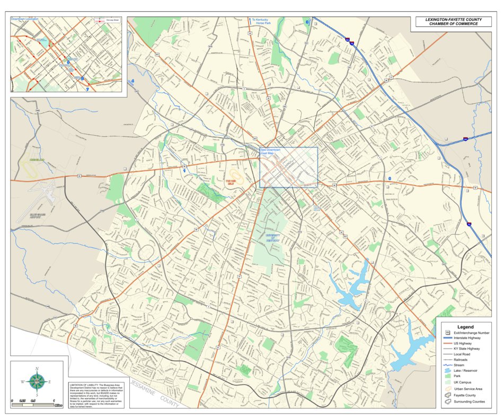
Task: Select the Lake / Reservoir symbol in the Legend
Action: click(447, 370)
